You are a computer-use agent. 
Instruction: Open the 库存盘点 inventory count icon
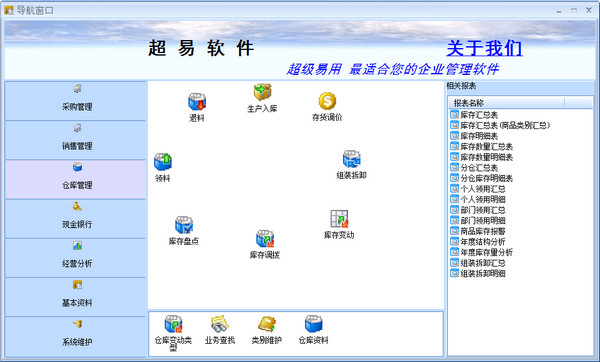[x=184, y=225]
